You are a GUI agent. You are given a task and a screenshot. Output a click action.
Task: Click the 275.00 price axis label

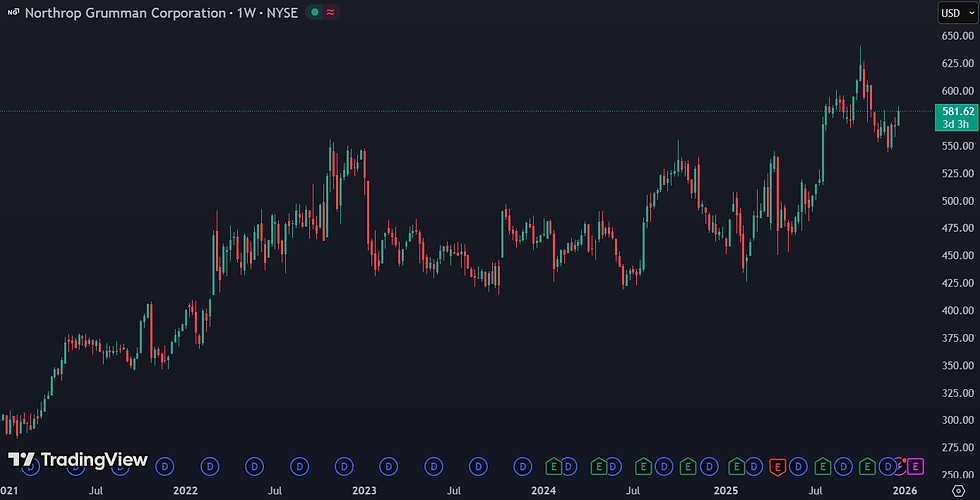[958, 448]
